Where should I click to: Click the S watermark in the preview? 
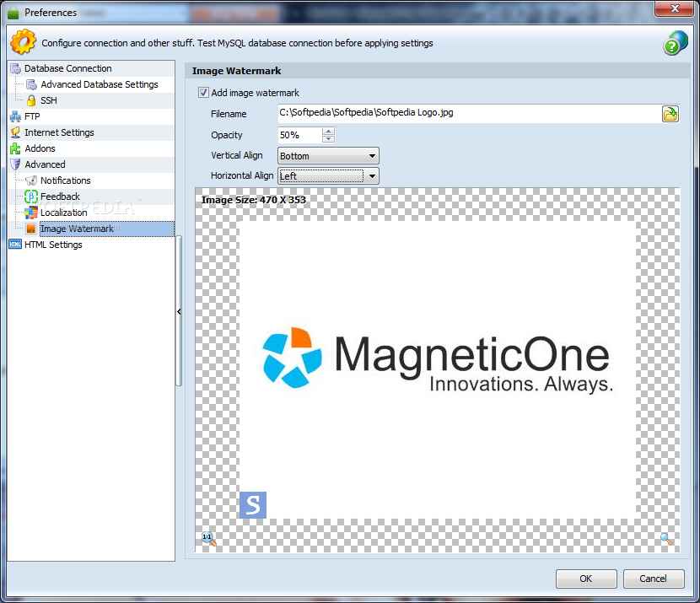coord(253,505)
